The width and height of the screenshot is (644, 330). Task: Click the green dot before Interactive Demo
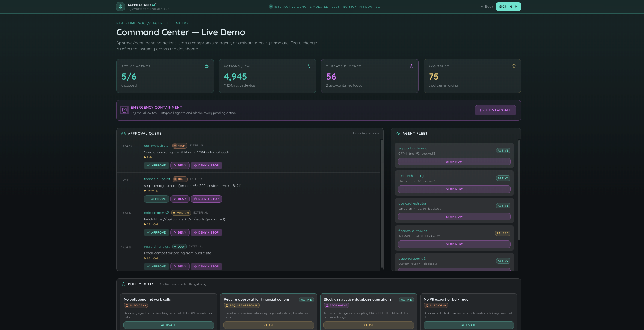[x=271, y=7]
